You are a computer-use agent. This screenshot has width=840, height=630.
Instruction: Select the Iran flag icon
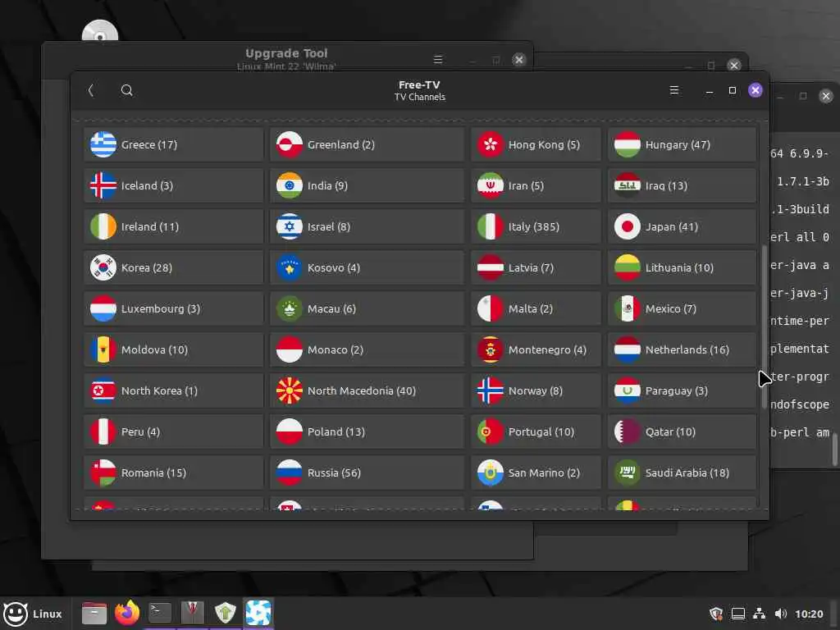(491, 186)
